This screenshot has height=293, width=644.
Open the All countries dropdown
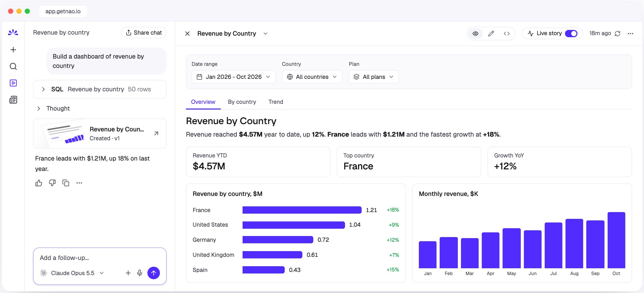(x=312, y=77)
